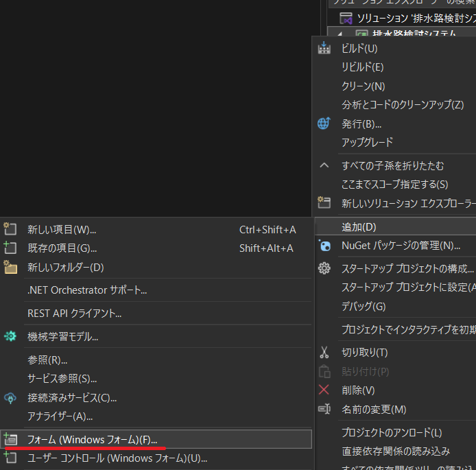Click ユーザー コントロール (Windows フォーム)(U)...
The image size is (476, 470).
[x=117, y=458]
